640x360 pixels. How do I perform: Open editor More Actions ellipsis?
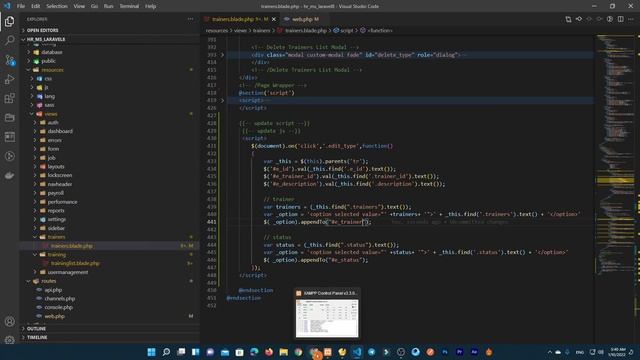[x=631, y=19]
